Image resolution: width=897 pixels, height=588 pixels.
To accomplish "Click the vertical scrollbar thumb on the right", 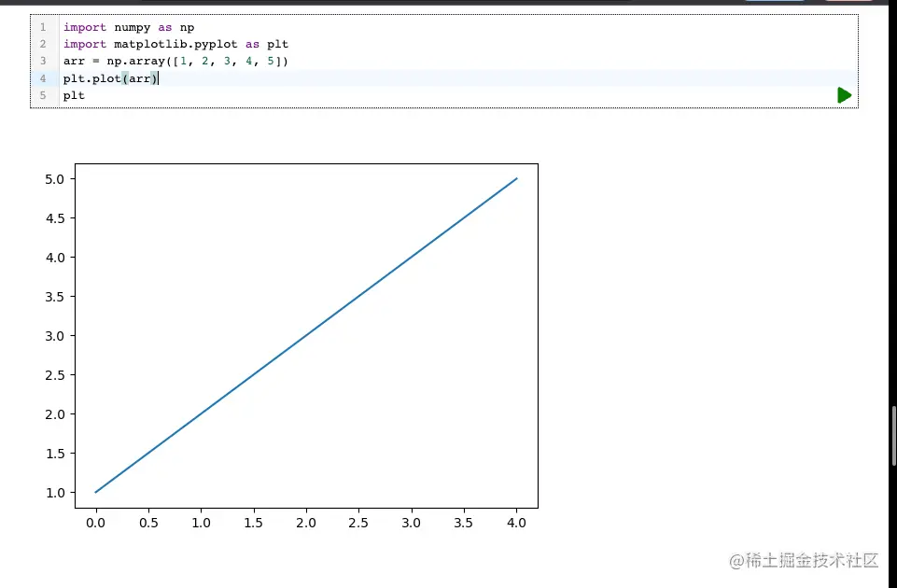I will click(x=893, y=435).
